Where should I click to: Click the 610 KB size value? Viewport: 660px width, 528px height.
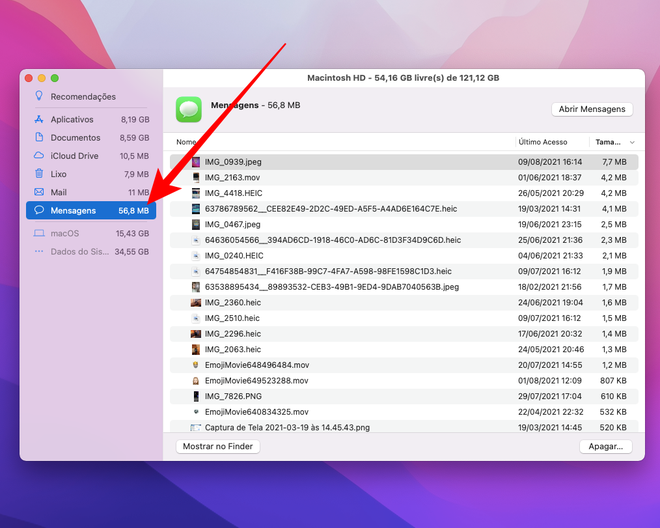click(x=613, y=396)
